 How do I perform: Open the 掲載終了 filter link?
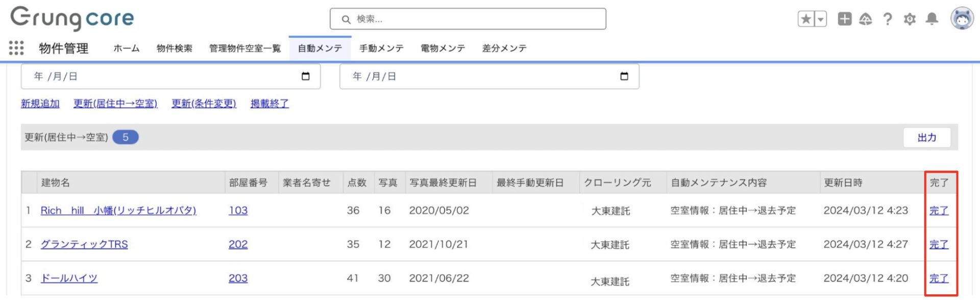269,104
